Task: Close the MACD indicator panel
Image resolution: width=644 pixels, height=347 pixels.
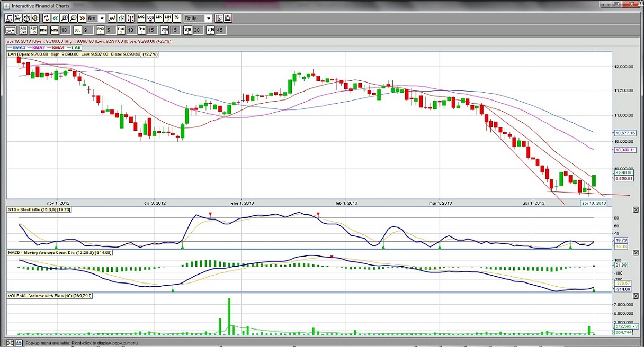Action: point(636,253)
